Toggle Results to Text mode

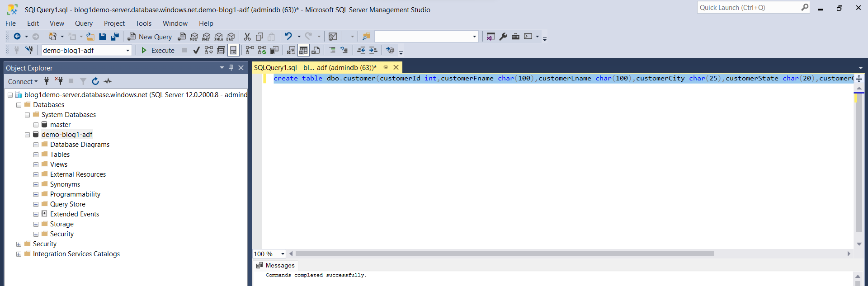tap(291, 50)
